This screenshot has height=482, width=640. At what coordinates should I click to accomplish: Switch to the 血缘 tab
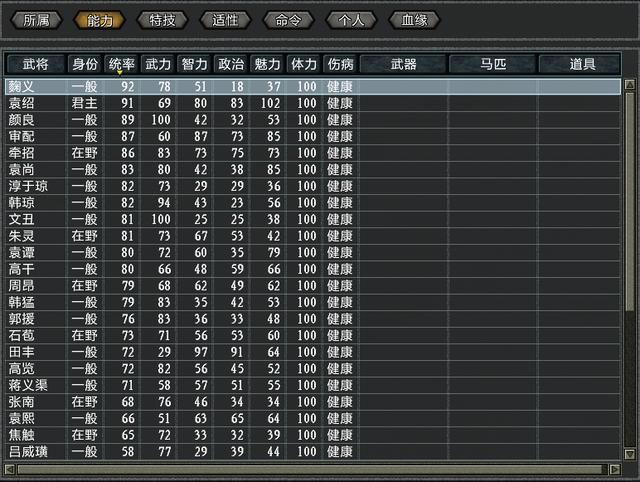click(414, 20)
